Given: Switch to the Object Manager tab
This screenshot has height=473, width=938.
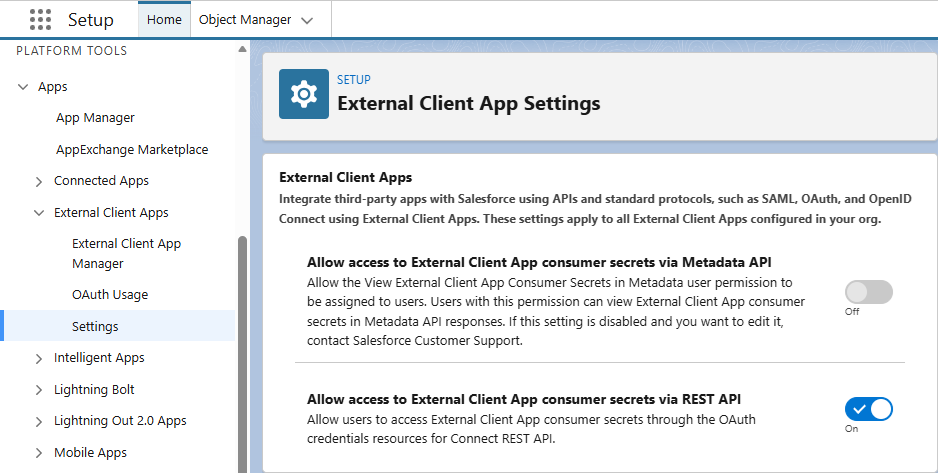Looking at the screenshot, I should coord(245,20).
